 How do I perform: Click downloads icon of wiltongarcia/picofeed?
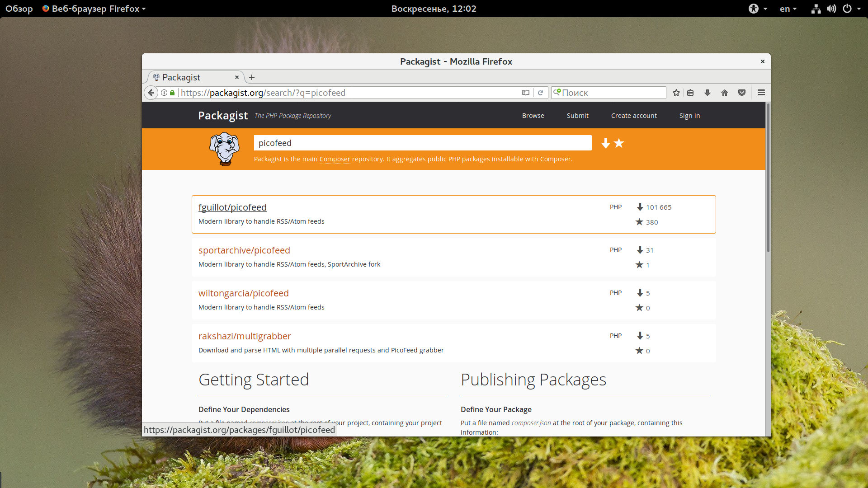pyautogui.click(x=640, y=293)
